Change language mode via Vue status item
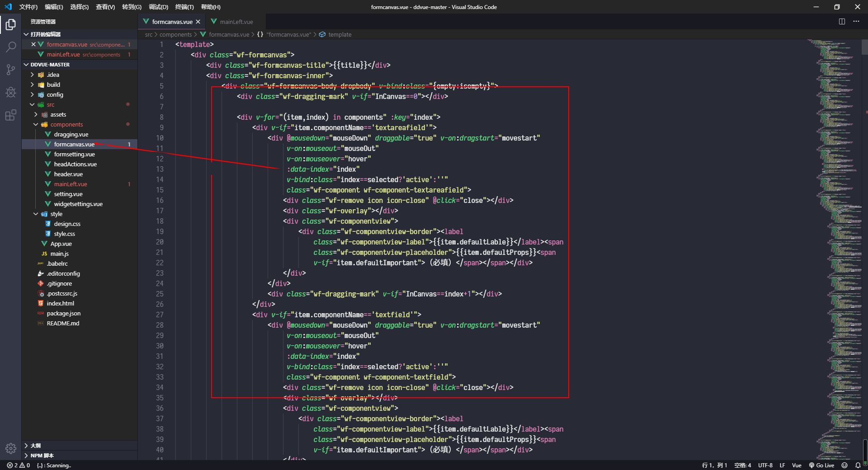Viewport: 868px width, 470px height. (797, 465)
